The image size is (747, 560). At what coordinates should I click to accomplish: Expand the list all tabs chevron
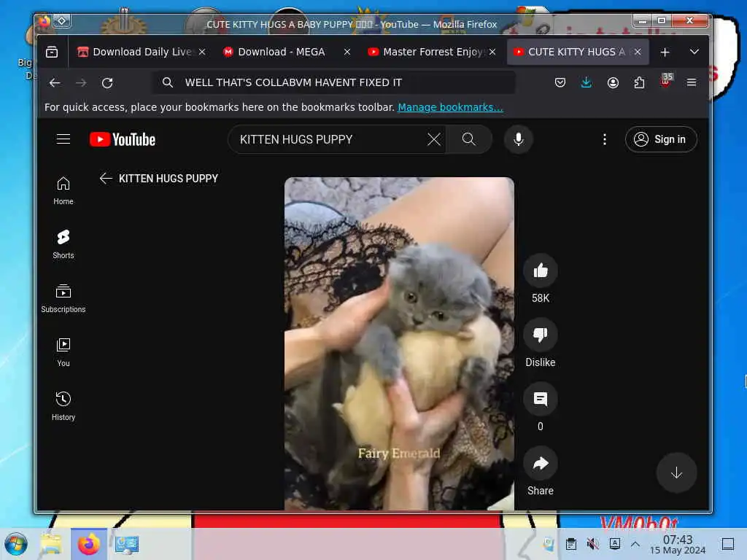point(694,52)
